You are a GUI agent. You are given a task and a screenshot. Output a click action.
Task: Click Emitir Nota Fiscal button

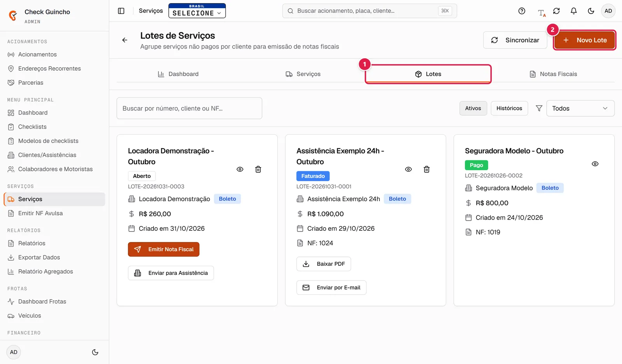pos(164,249)
